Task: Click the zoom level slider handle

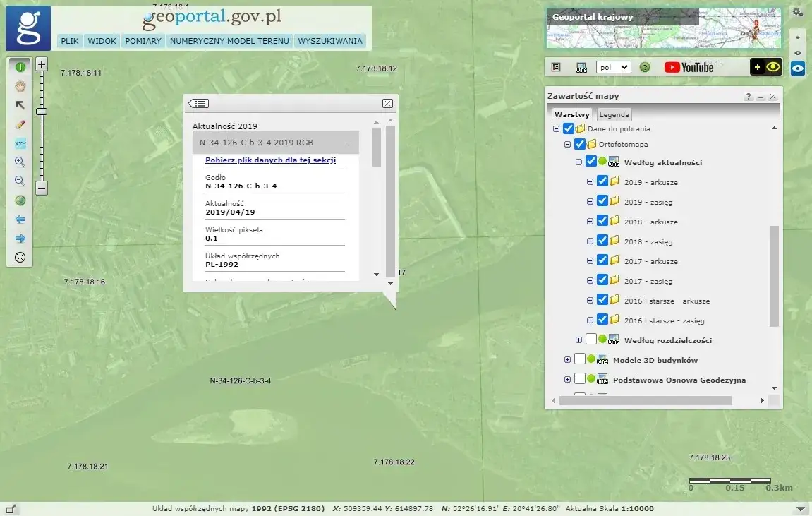Action: point(42,111)
